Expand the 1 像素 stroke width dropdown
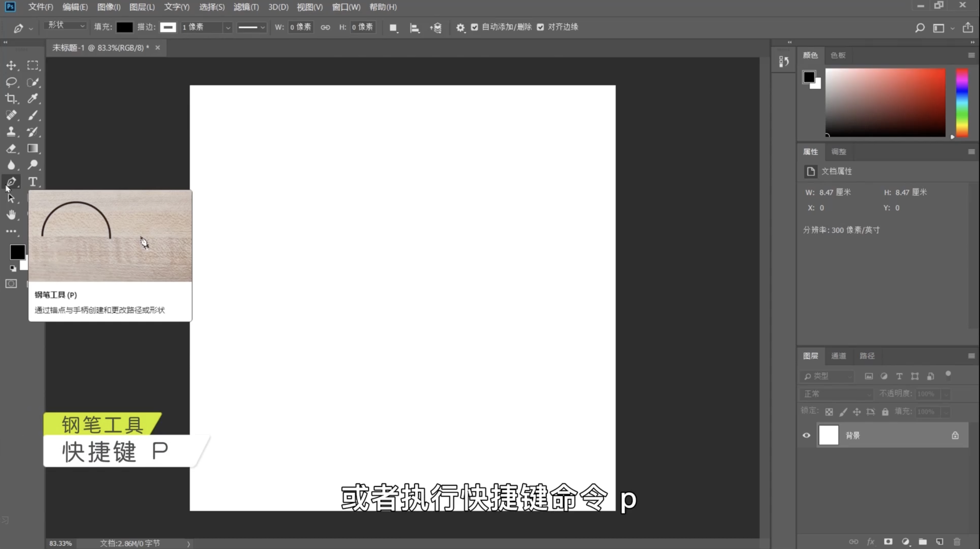The width and height of the screenshot is (980, 549). coord(227,28)
